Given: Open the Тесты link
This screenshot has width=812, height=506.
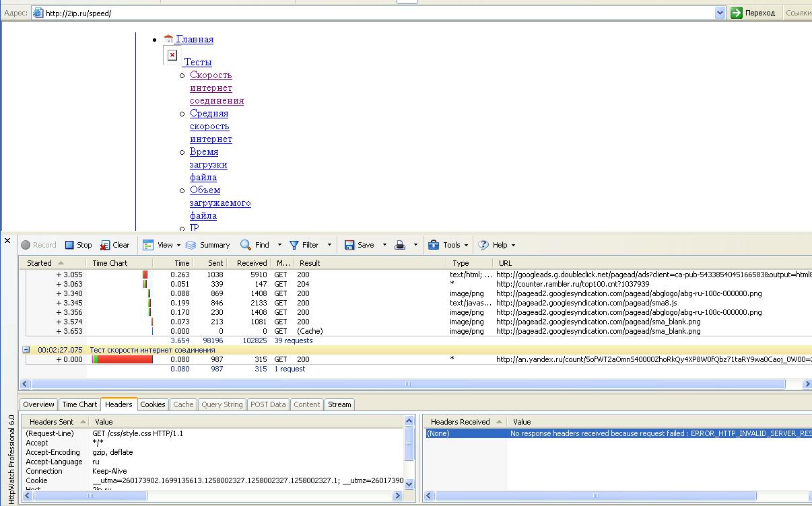Looking at the screenshot, I should point(197,62).
